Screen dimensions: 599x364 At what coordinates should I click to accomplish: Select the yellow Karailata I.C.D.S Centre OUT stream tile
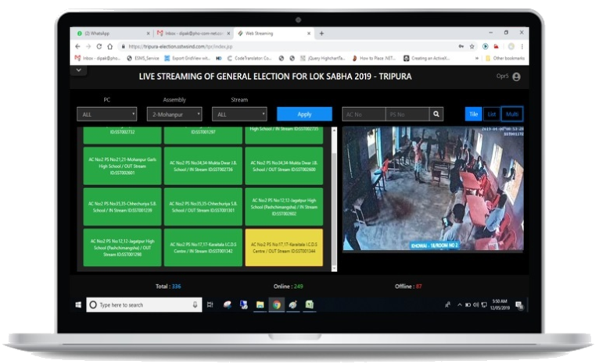[284, 246]
